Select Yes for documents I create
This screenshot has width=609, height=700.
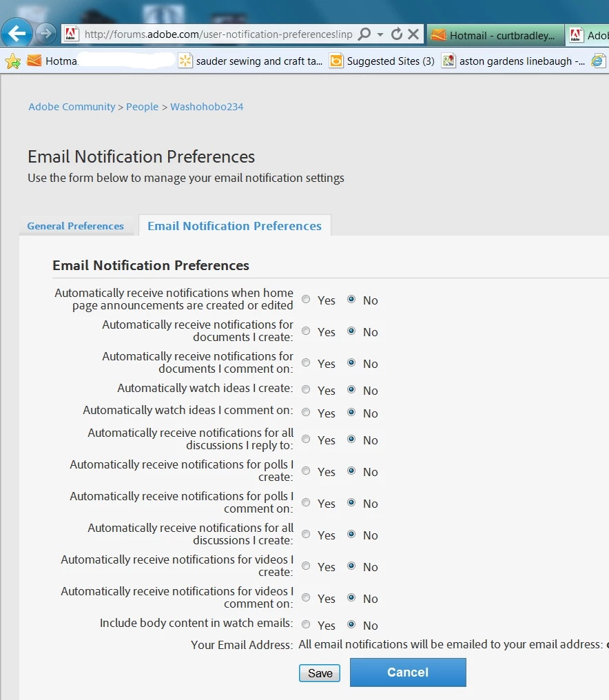[306, 331]
